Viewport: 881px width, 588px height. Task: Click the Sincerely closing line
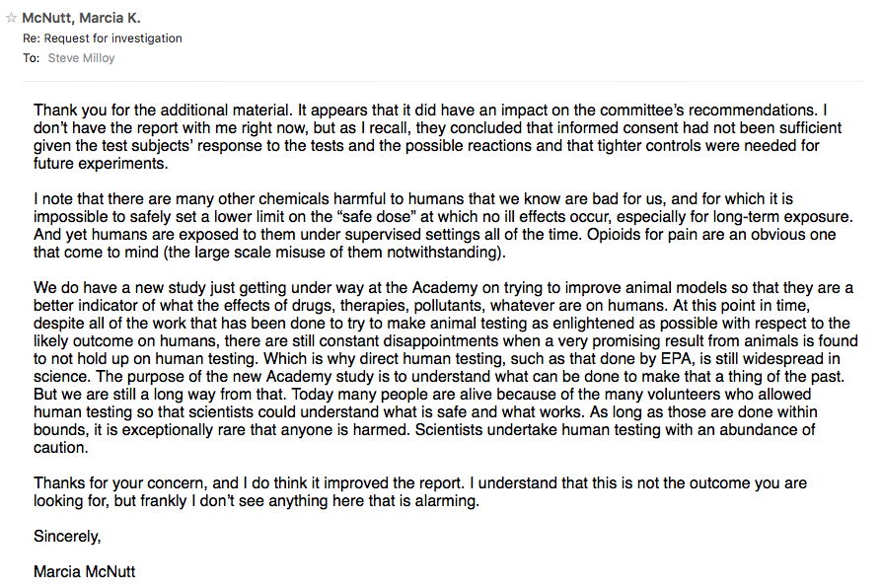[67, 537]
